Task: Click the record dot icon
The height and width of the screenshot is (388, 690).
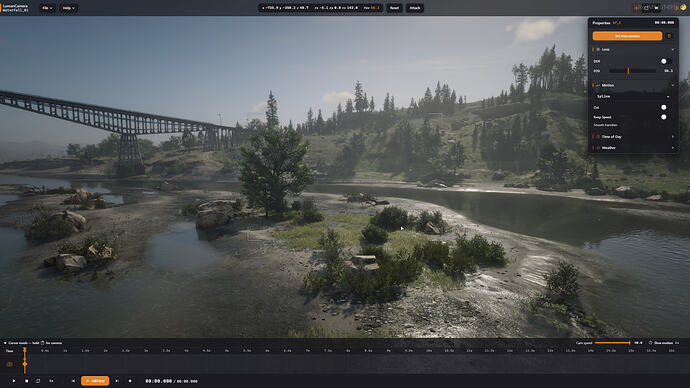Action: pyautogui.click(x=130, y=381)
